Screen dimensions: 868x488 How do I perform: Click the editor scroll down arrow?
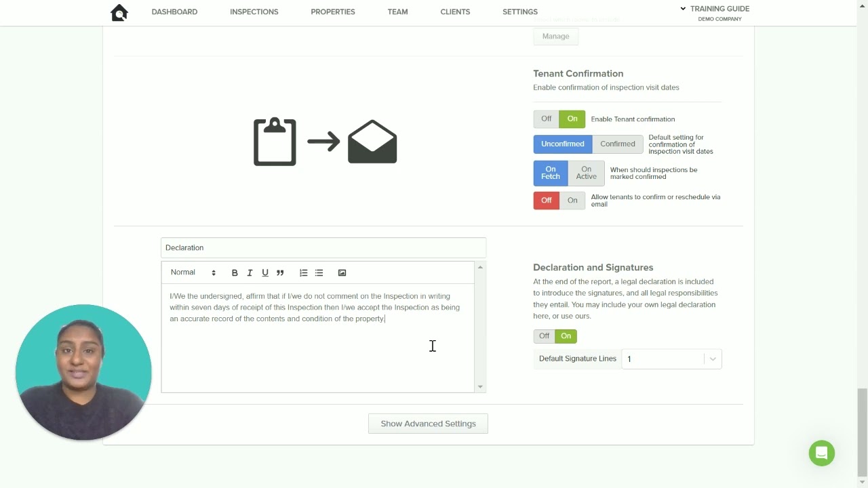(x=480, y=387)
